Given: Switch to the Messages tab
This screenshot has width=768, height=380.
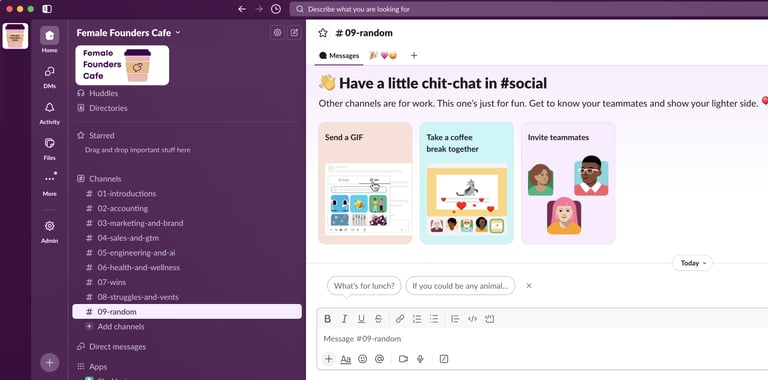Looking at the screenshot, I should [339, 55].
